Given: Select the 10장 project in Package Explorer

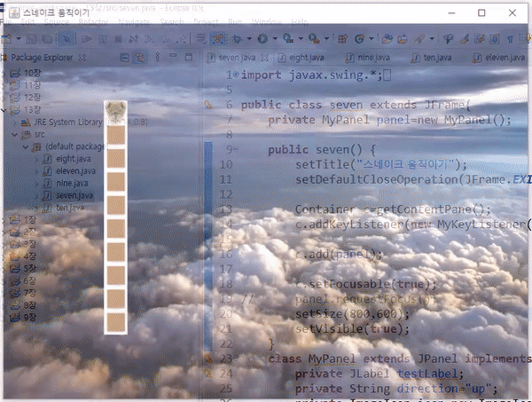Looking at the screenshot, I should pos(32,73).
